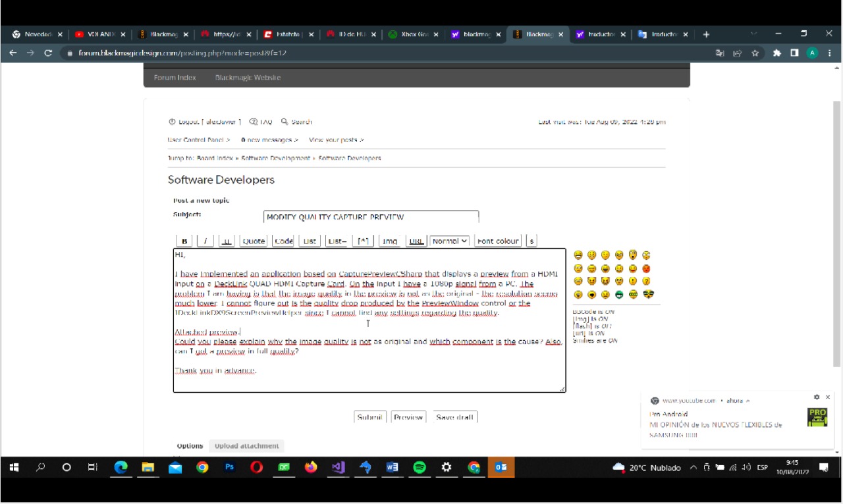Insert the red angry-face smiley

click(647, 268)
